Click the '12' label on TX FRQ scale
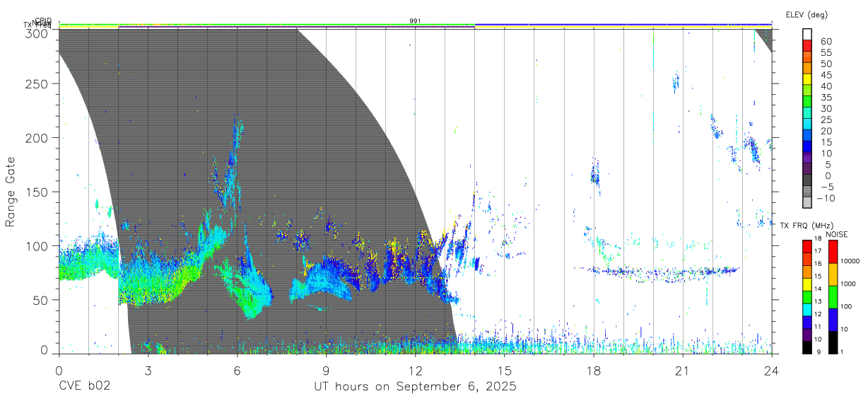The height and width of the screenshot is (401, 868). tap(818, 314)
